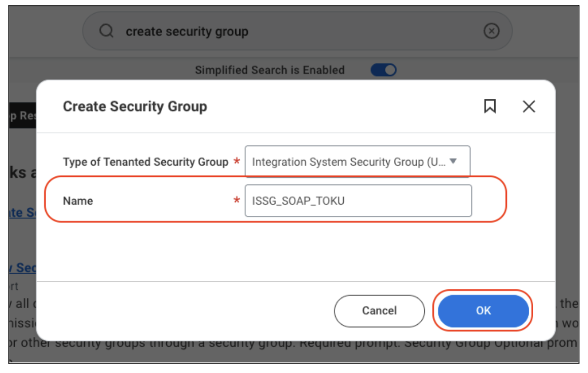Confirm with the OK button
The image size is (588, 373).
click(484, 310)
